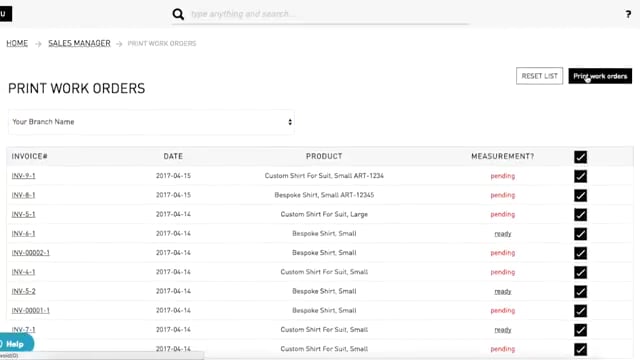The image size is (640, 360).
Task: Click the 2017-04-15 date in INV-9-1 row
Action: tap(173, 176)
